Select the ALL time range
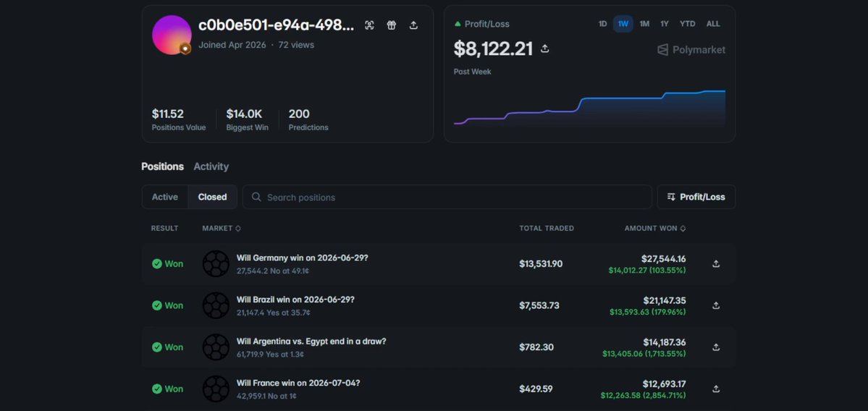 713,24
